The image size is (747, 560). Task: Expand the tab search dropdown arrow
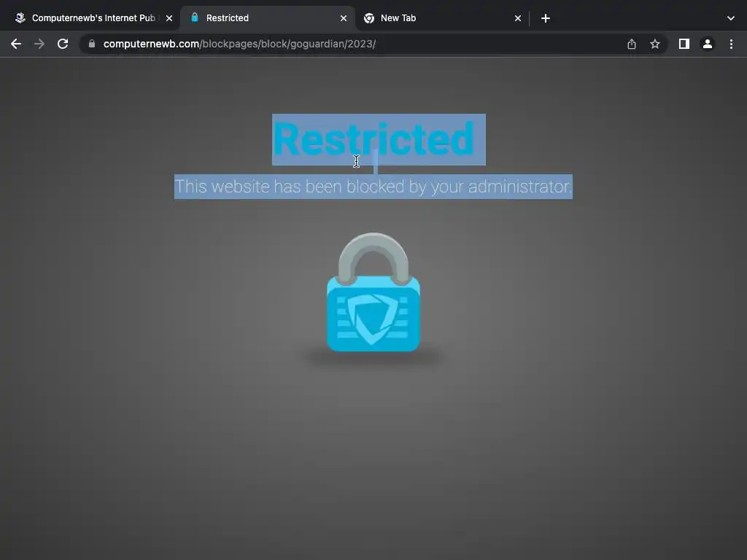(731, 18)
